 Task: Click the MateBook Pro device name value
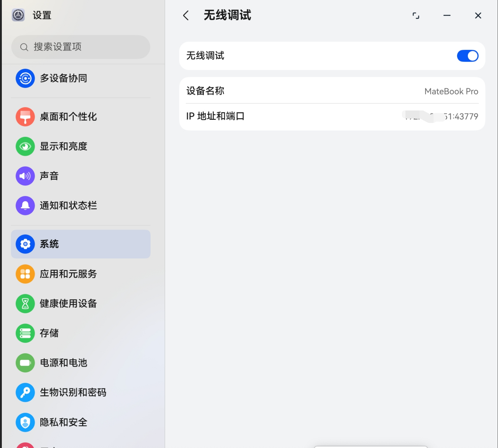(451, 91)
